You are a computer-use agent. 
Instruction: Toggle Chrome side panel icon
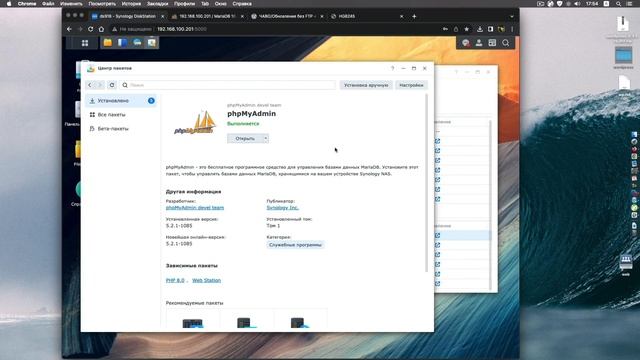[x=491, y=29]
